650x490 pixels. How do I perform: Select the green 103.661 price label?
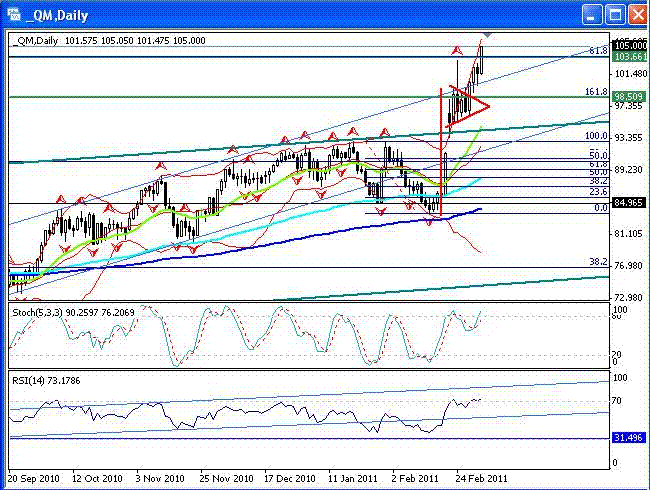(x=629, y=56)
